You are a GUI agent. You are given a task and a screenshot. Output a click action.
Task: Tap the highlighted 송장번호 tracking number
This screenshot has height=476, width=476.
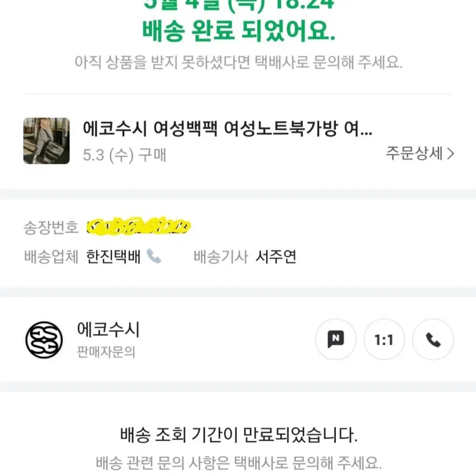(x=138, y=227)
